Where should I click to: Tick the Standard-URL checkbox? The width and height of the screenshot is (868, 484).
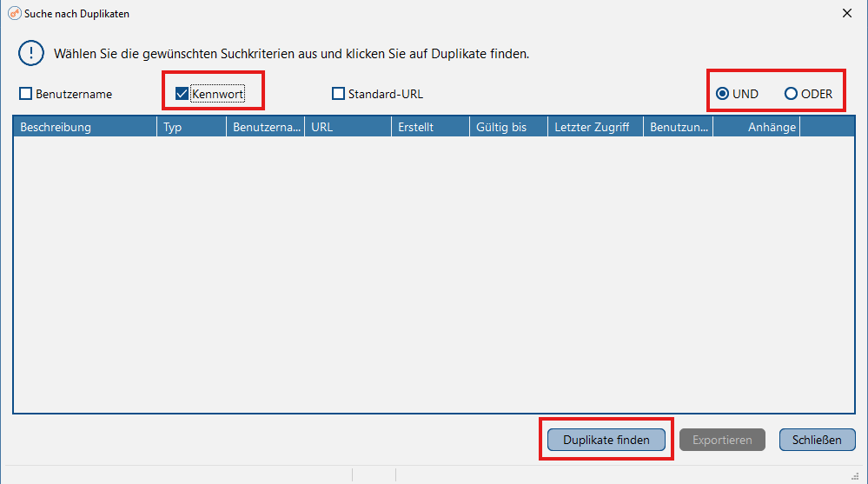tap(338, 94)
